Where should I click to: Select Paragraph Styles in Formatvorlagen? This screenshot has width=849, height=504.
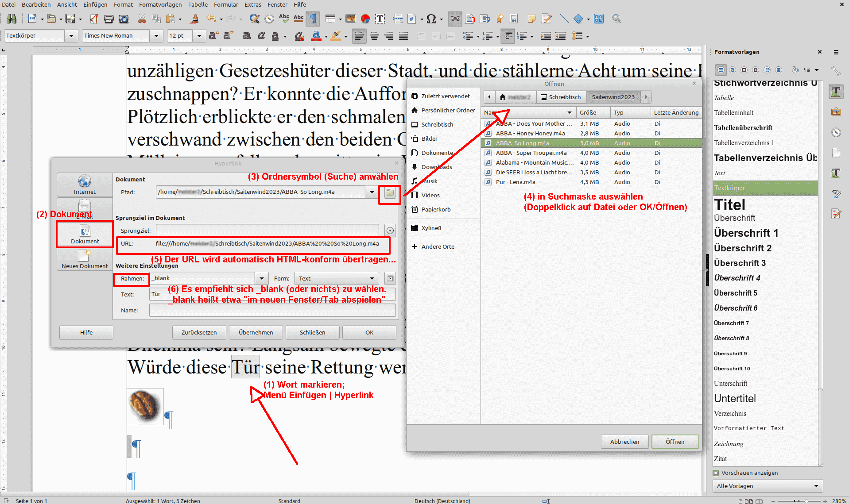tap(721, 70)
